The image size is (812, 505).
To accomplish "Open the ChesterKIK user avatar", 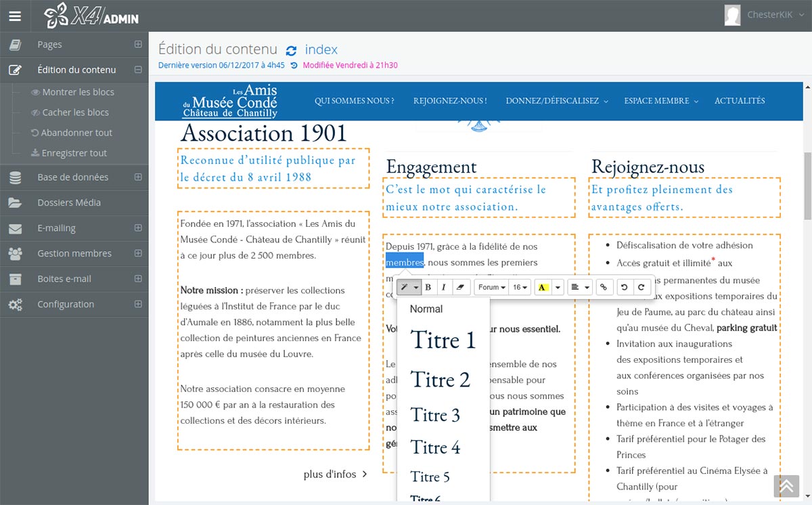I will click(x=732, y=15).
